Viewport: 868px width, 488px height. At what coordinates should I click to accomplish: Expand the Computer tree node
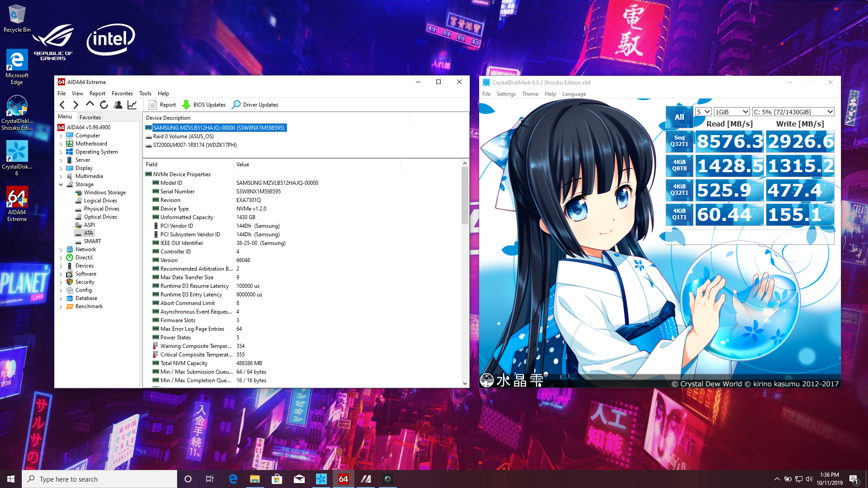click(61, 136)
